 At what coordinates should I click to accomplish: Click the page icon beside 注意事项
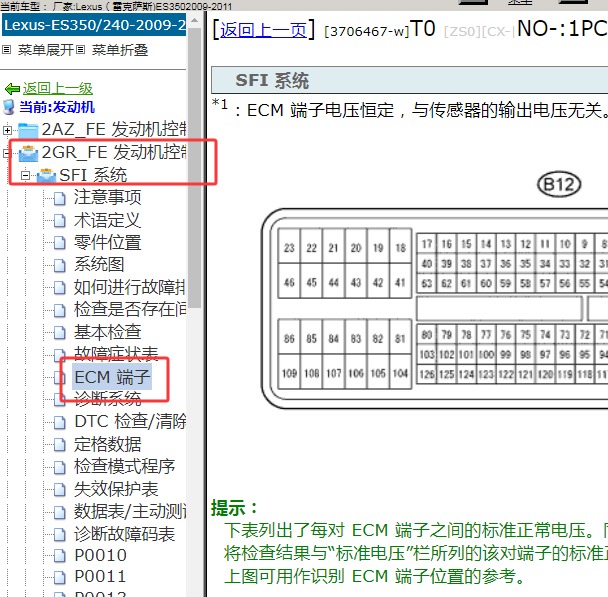[x=59, y=198]
